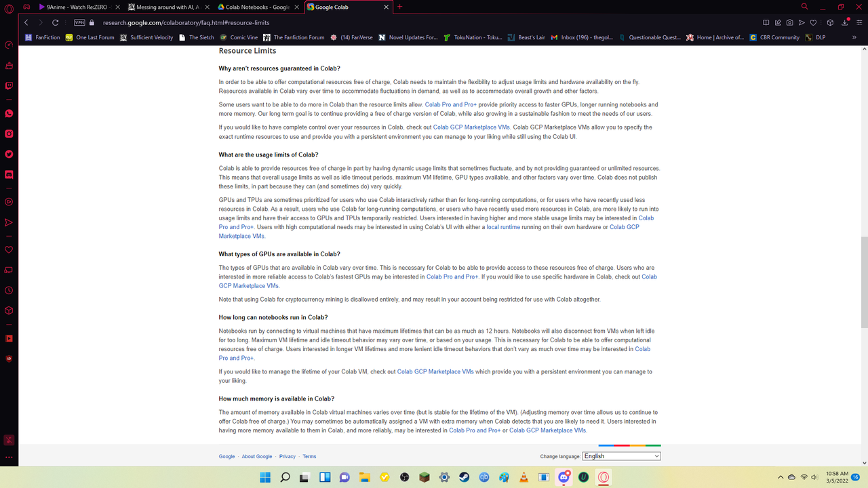Open WhatsApp icon in sidebar
868x488 pixels.
pos(9,114)
